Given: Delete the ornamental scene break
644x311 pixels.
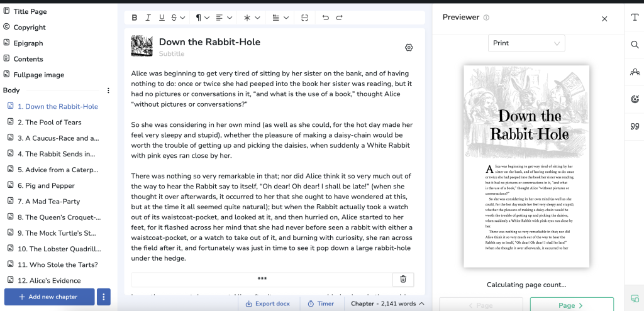Looking at the screenshot, I should [403, 279].
